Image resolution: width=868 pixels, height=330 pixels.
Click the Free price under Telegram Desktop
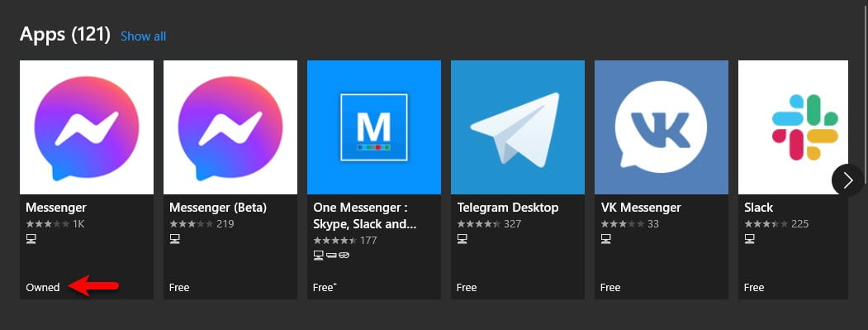467,287
